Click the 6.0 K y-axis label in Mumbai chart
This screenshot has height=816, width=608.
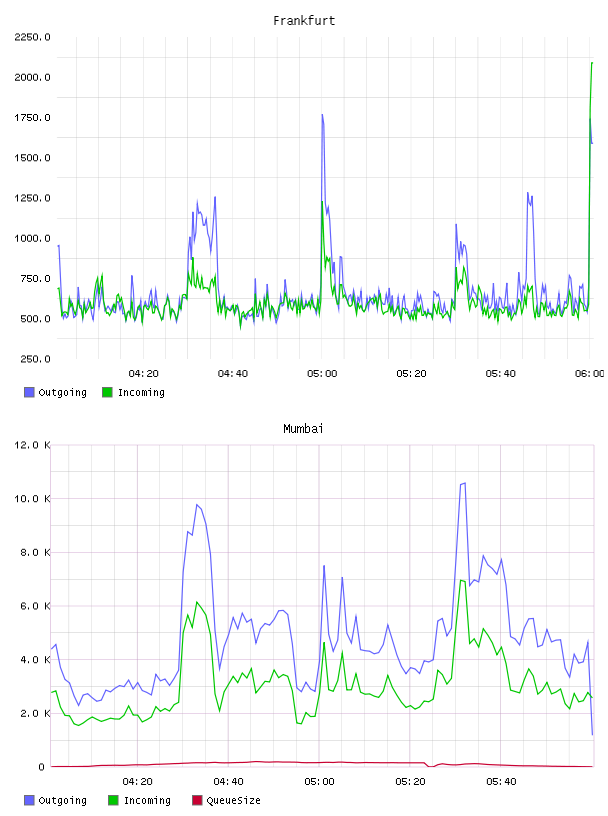tap(35, 606)
